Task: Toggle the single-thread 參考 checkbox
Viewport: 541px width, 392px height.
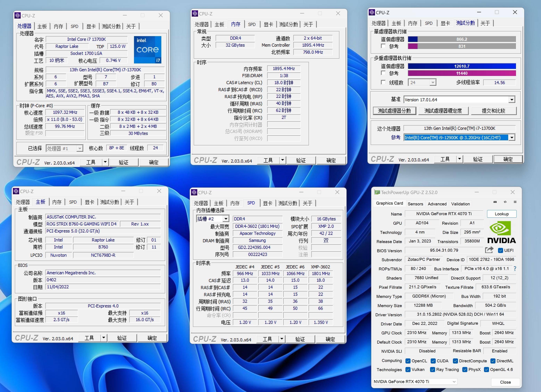Action: 383,46
